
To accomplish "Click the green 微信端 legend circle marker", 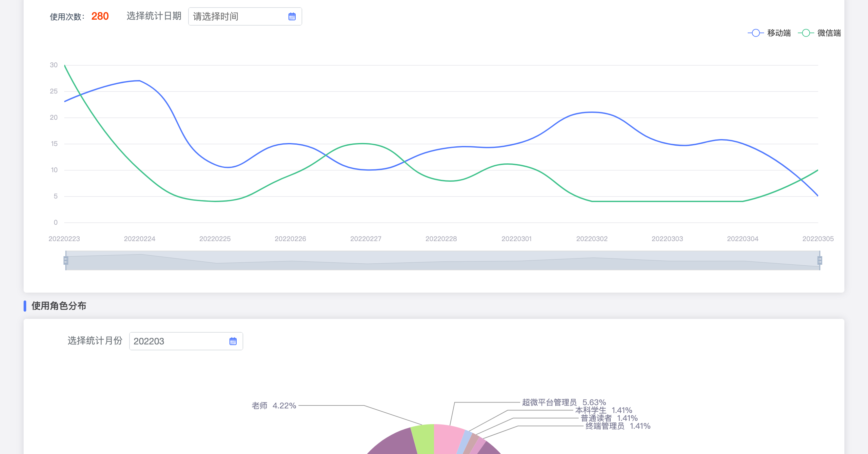I will coord(806,33).
